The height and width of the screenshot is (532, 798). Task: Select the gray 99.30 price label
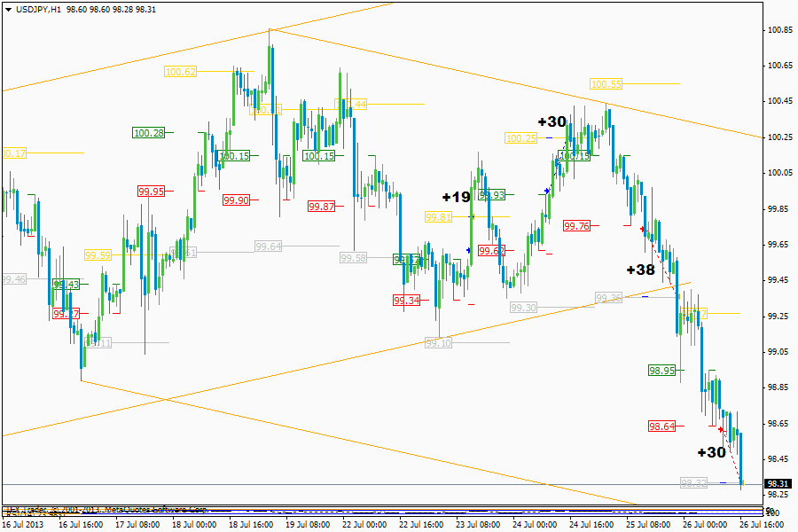(x=523, y=308)
